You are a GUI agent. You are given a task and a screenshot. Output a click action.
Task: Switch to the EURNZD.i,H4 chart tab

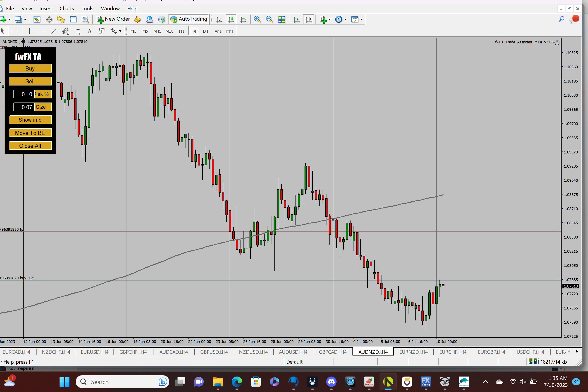click(x=413, y=352)
